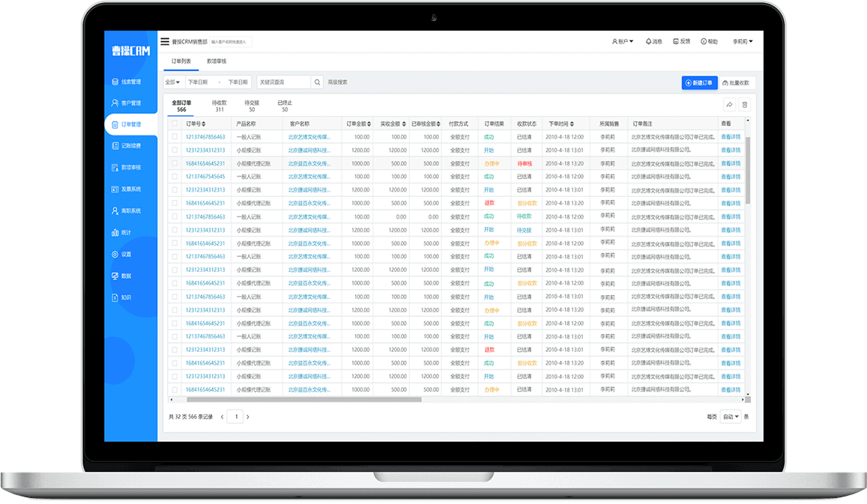
Task: Click the 待交接 status cell in table
Action: click(525, 230)
